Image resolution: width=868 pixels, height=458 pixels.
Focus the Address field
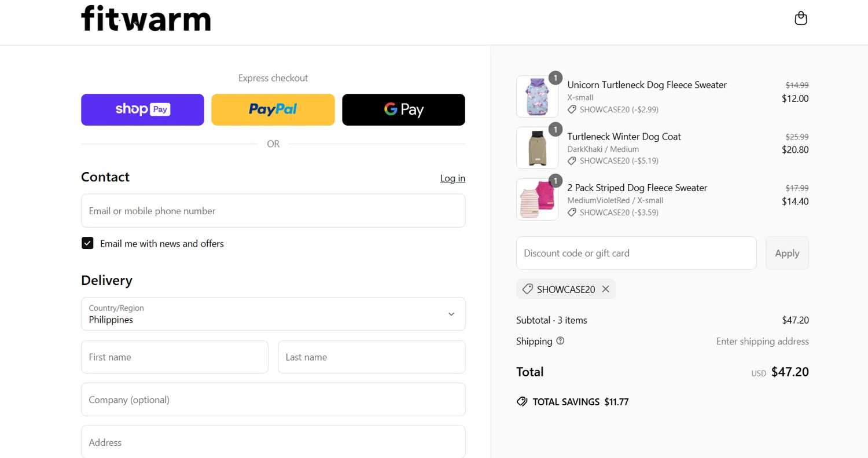[273, 442]
